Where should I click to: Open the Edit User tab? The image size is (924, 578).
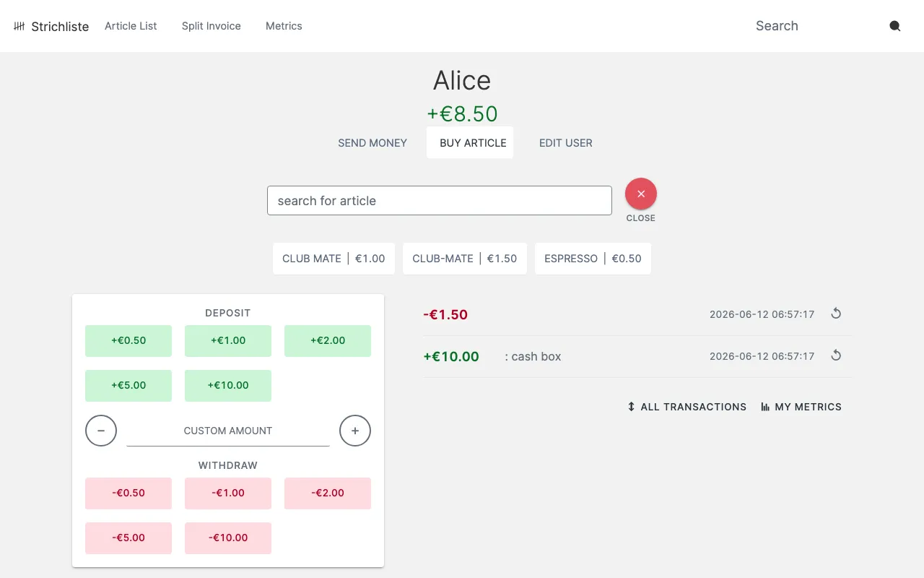coord(566,143)
